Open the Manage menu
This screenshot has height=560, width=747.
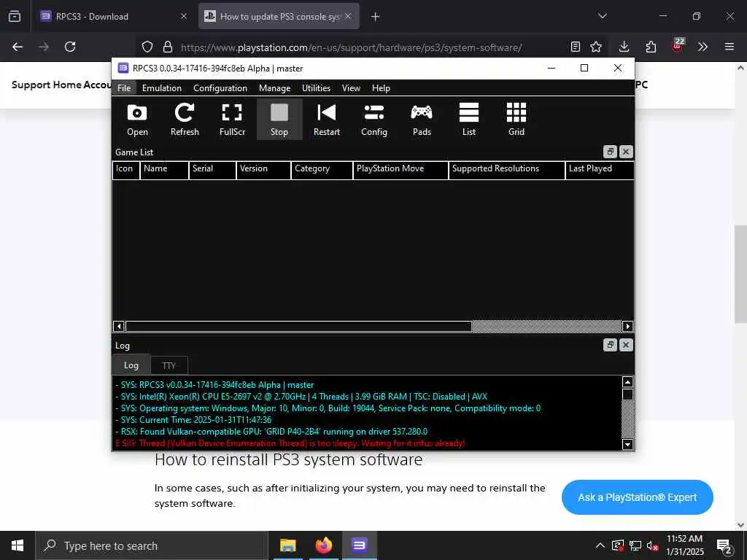pyautogui.click(x=274, y=88)
